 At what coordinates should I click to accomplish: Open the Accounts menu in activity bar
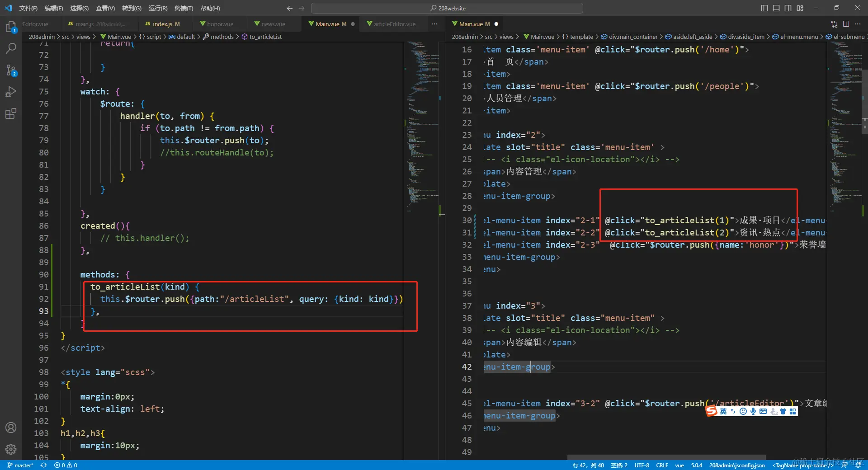[x=11, y=428]
